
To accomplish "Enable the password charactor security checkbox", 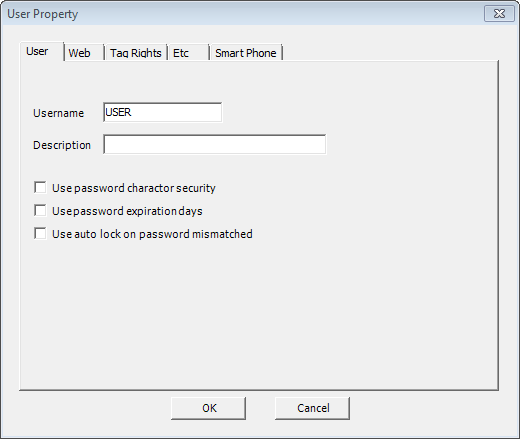I will click(40, 188).
